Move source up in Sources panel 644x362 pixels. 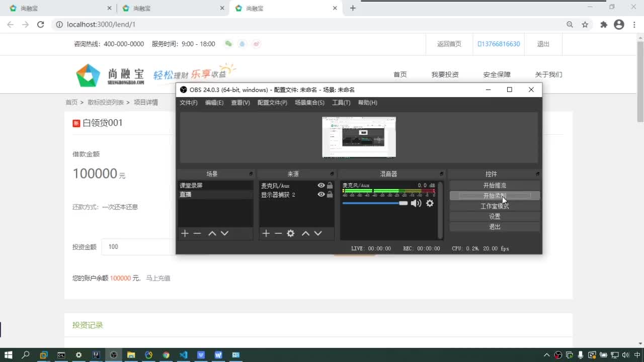[305, 233]
